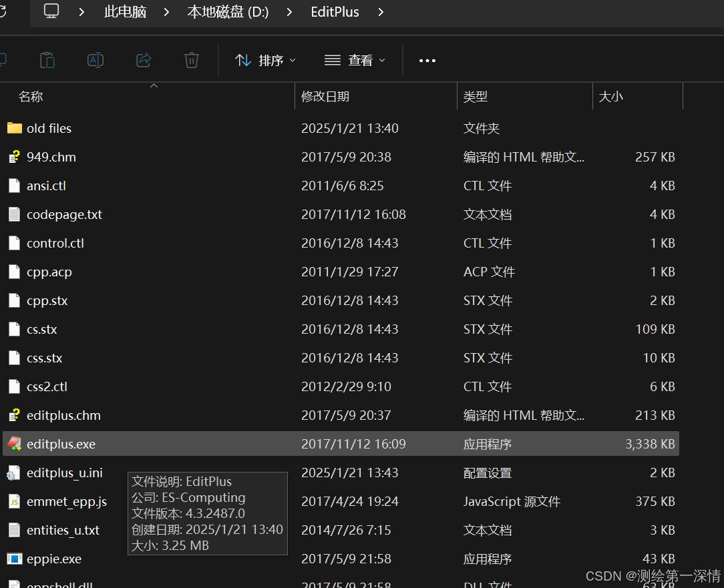
Task: Click the css.stx file name
Action: pyautogui.click(x=44, y=358)
